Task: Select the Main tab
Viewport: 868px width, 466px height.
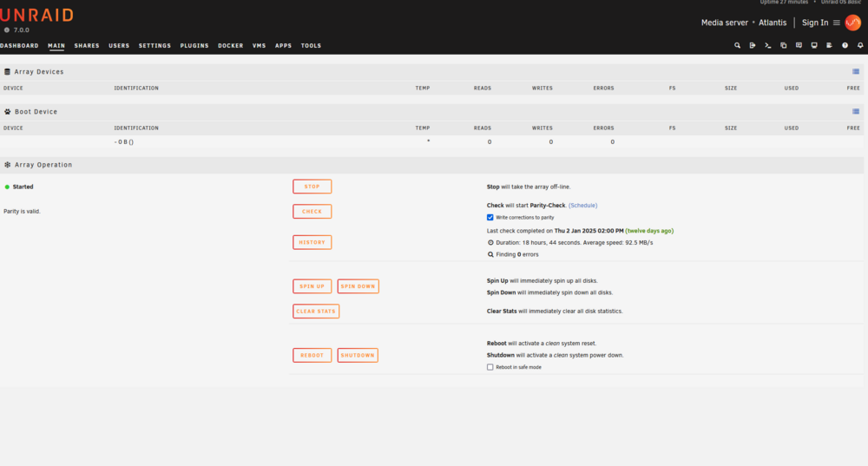Action: click(x=56, y=45)
